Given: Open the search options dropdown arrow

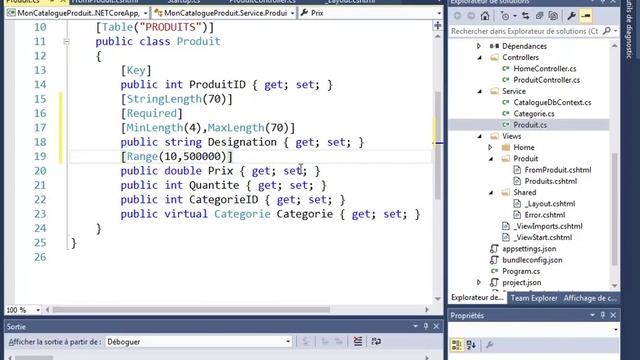Looking at the screenshot, I should (615, 31).
